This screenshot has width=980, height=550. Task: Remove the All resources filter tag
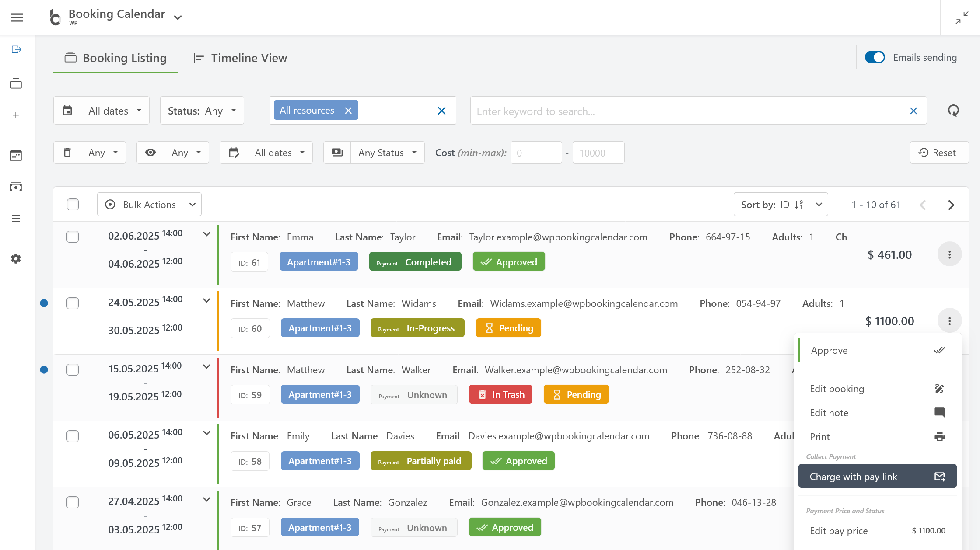click(348, 111)
